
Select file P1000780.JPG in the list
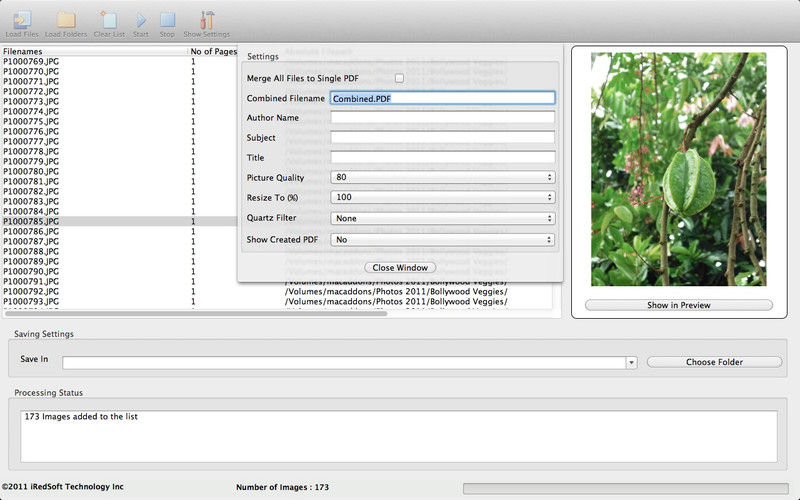tap(31, 171)
